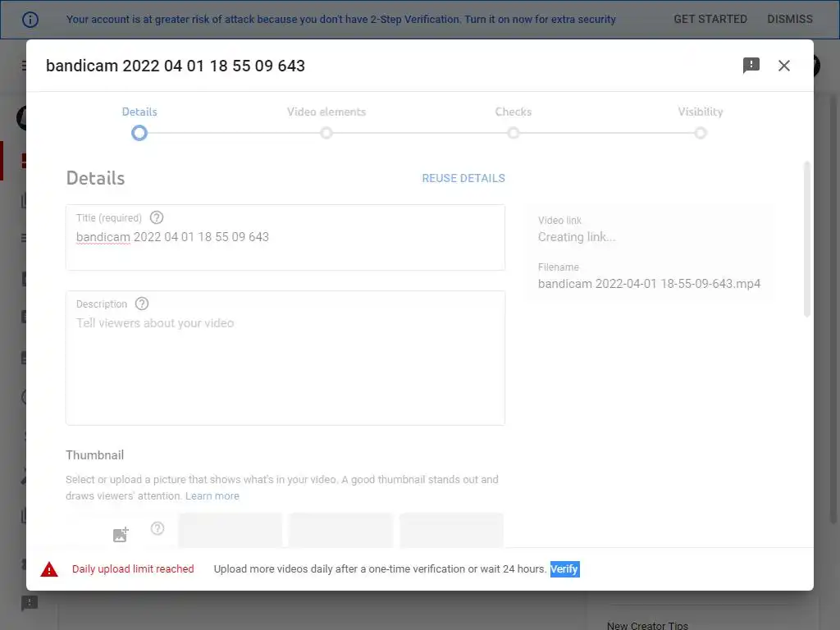Click the feedback icon in left sidebar bottom

pyautogui.click(x=30, y=603)
